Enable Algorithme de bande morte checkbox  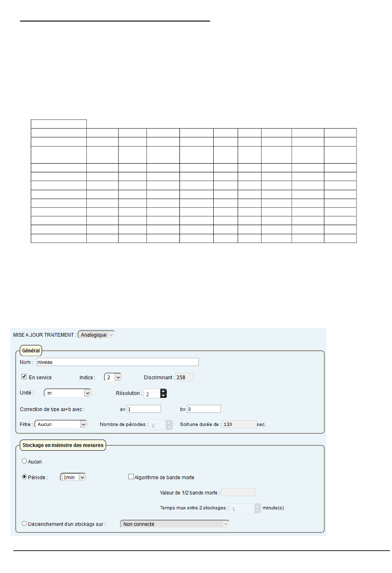tap(131, 477)
